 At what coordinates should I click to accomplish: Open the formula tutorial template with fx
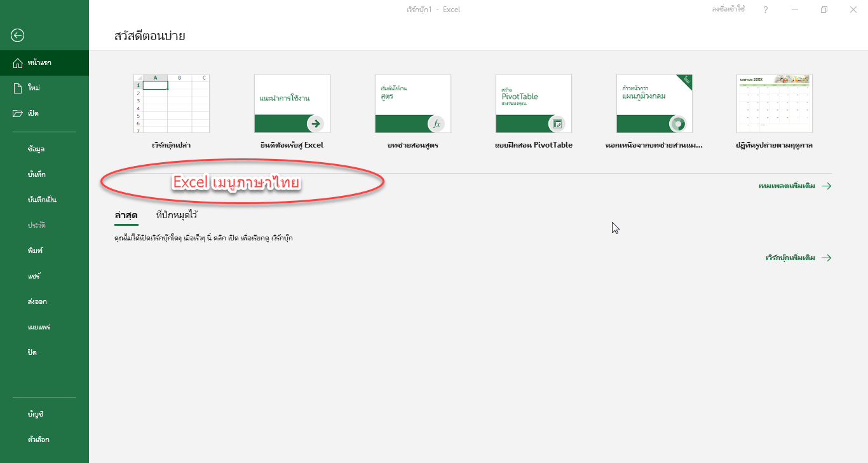413,104
